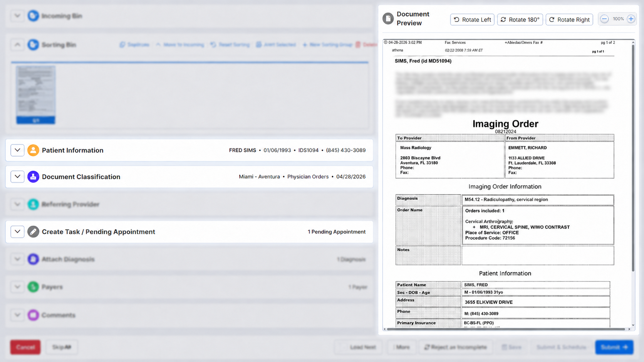
Task: Expand the Payers section
Action: 17,287
